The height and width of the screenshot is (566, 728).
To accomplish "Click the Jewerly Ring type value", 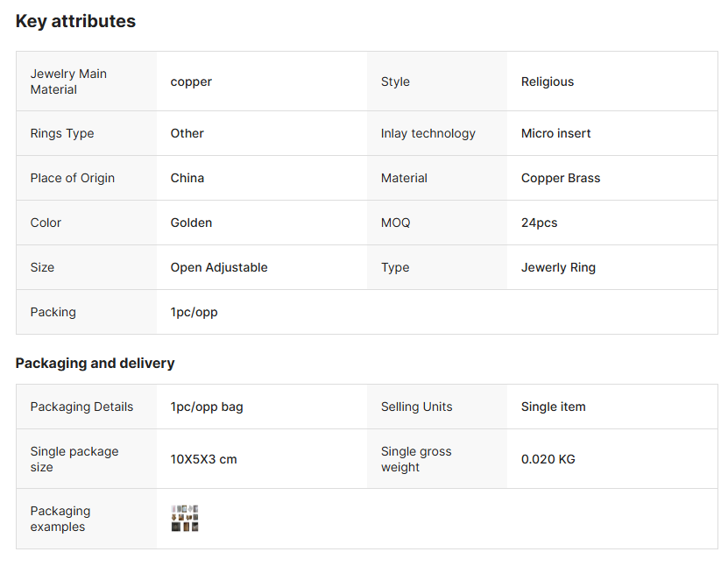I will tap(558, 267).
